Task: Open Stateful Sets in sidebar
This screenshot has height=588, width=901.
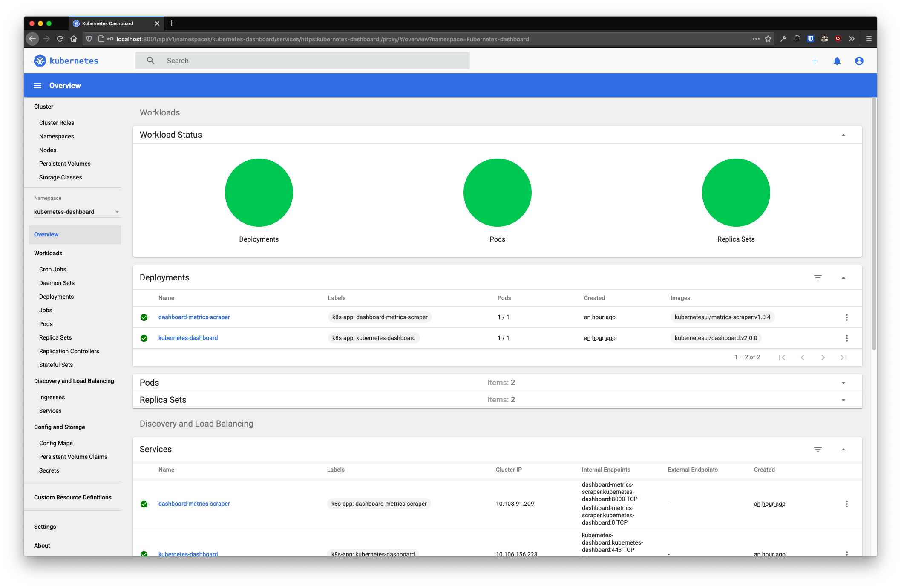Action: [56, 365]
